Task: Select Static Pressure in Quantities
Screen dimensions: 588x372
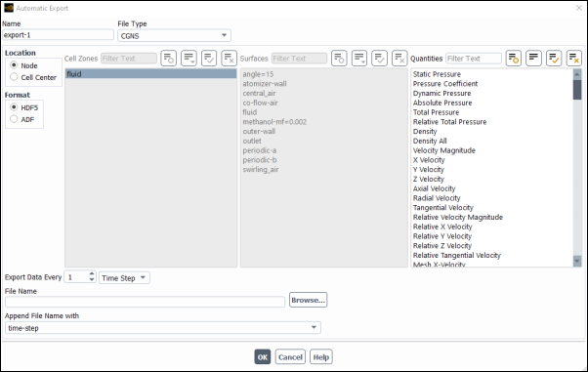Action: pyautogui.click(x=437, y=74)
